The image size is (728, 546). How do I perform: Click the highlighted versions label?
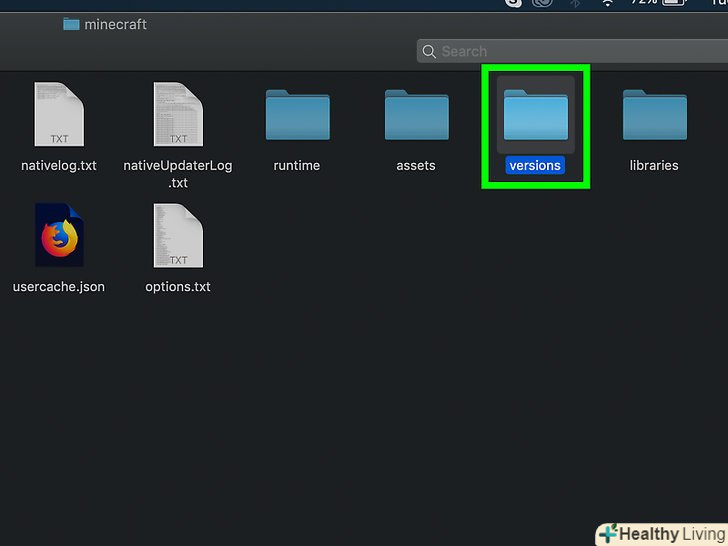535,166
